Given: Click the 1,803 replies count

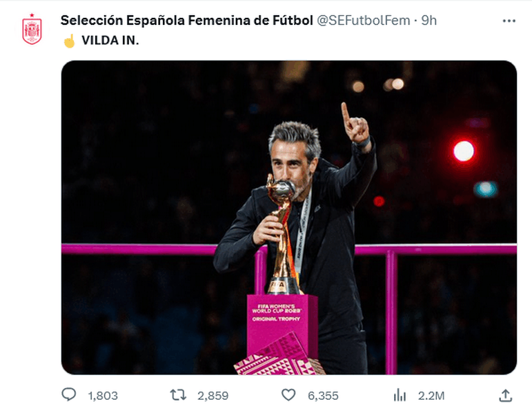Looking at the screenshot, I should (103, 396).
